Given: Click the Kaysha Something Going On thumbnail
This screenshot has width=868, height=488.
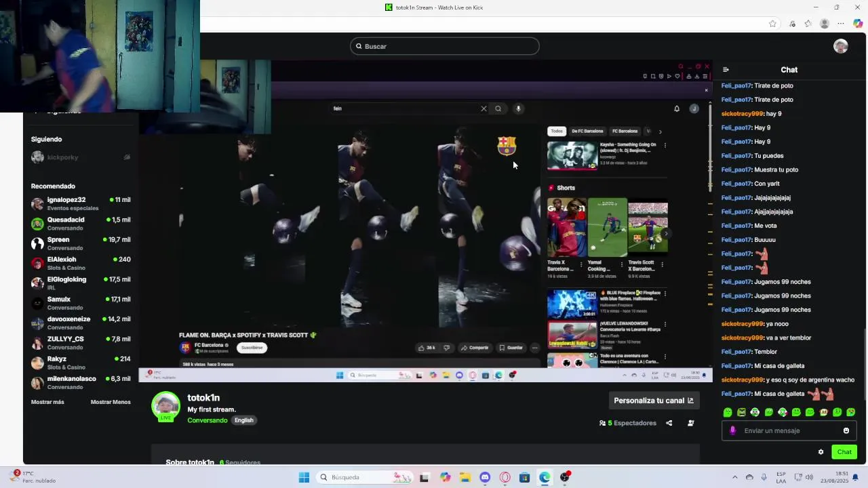Looking at the screenshot, I should [x=572, y=155].
